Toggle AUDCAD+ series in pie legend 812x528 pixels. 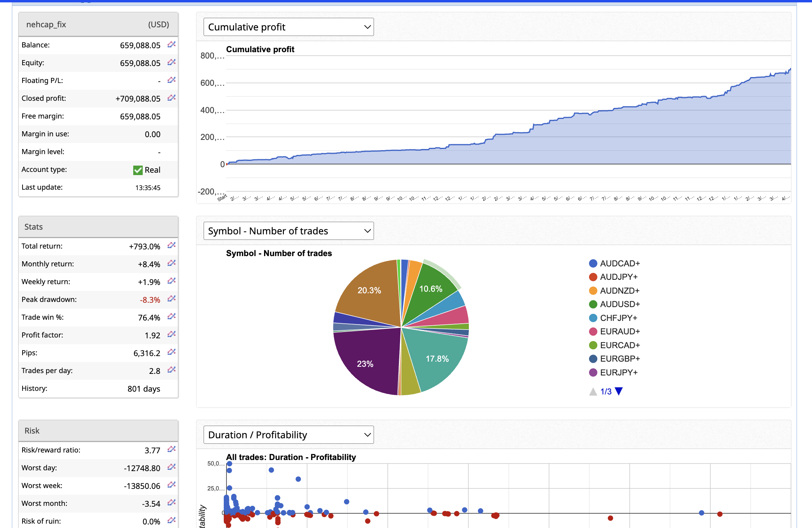click(619, 264)
